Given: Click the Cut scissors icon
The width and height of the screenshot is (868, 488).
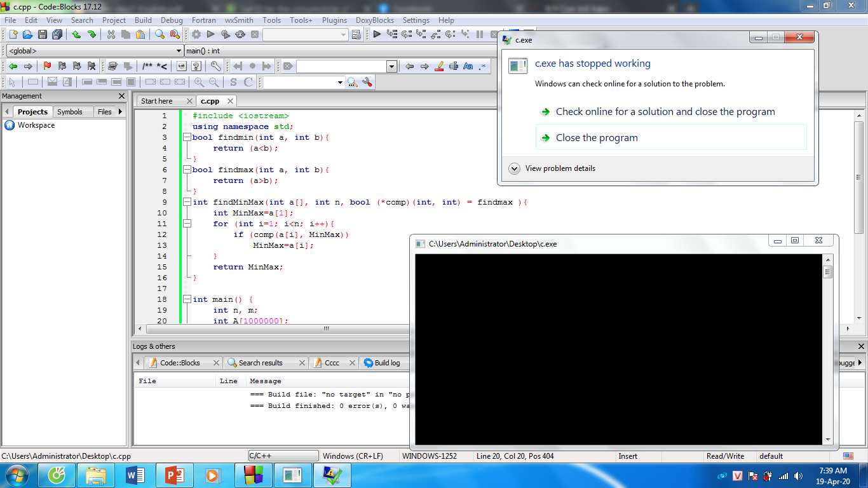Looking at the screenshot, I should [x=111, y=34].
